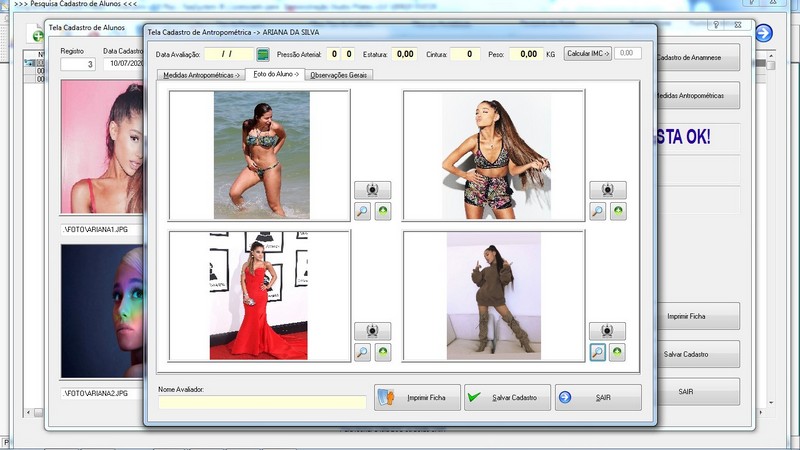Focus the Data Avaliação date field
The width and height of the screenshot is (800, 450).
229,54
